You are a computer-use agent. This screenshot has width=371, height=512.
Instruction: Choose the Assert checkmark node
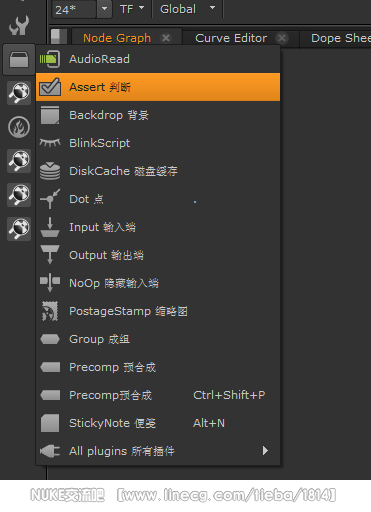tap(158, 87)
